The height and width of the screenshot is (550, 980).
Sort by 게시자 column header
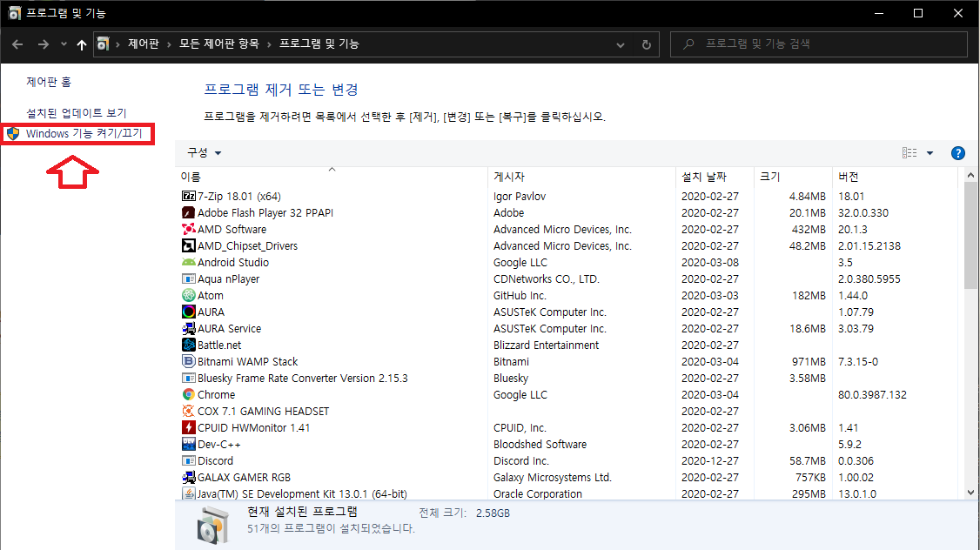tap(582, 177)
